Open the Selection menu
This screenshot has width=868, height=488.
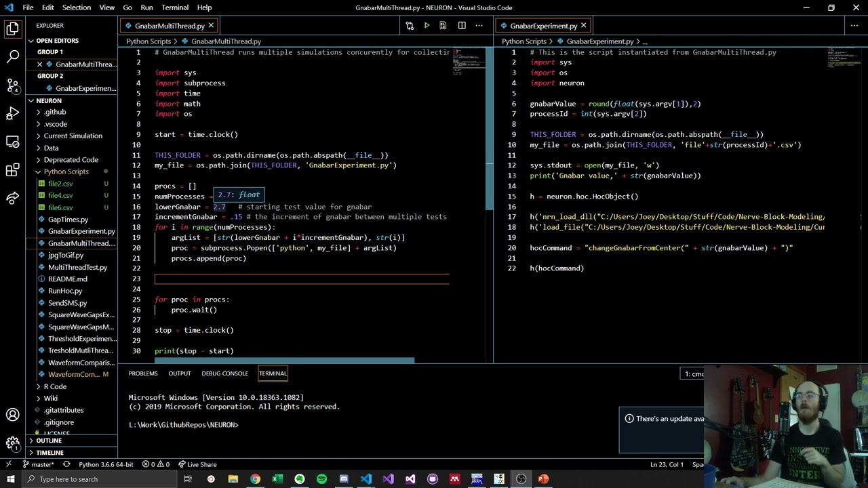[77, 7]
